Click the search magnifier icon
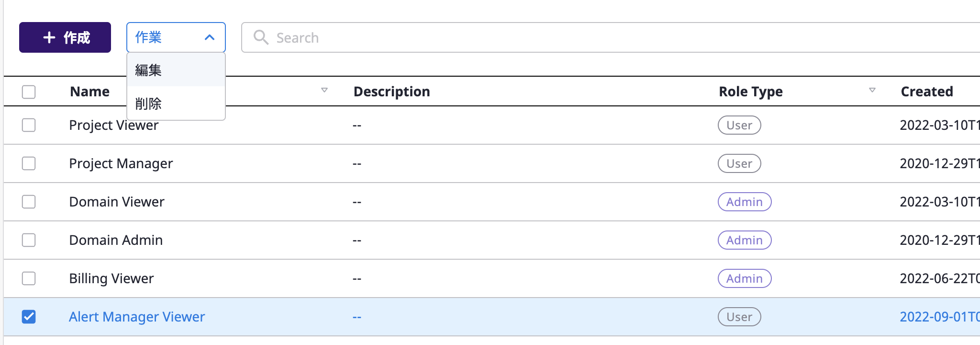This screenshot has width=980, height=345. 261,37
